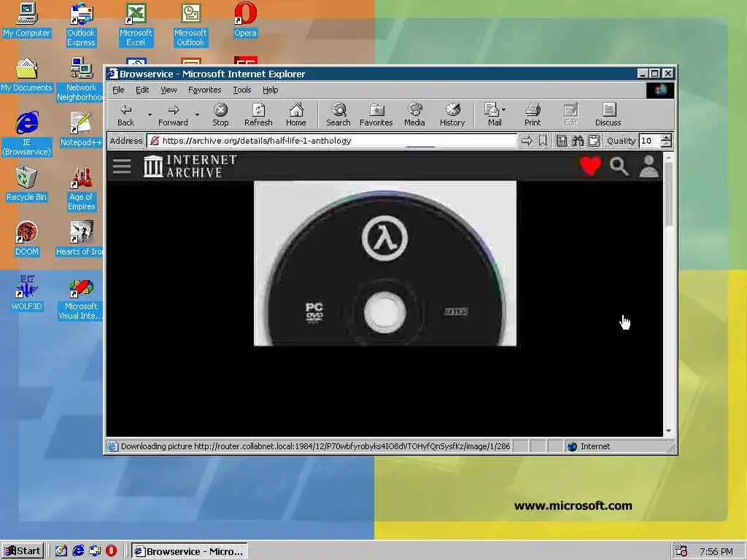Click the system tray scheduler icon

tap(681, 551)
